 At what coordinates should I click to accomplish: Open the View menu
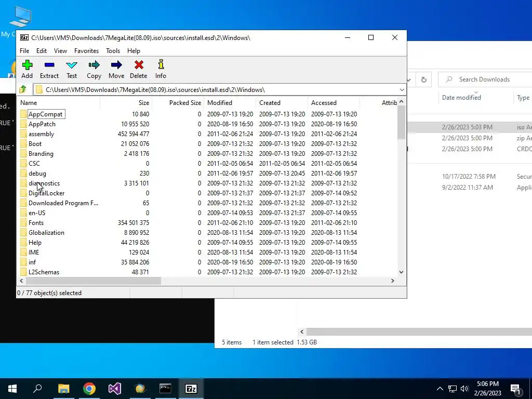pyautogui.click(x=60, y=51)
